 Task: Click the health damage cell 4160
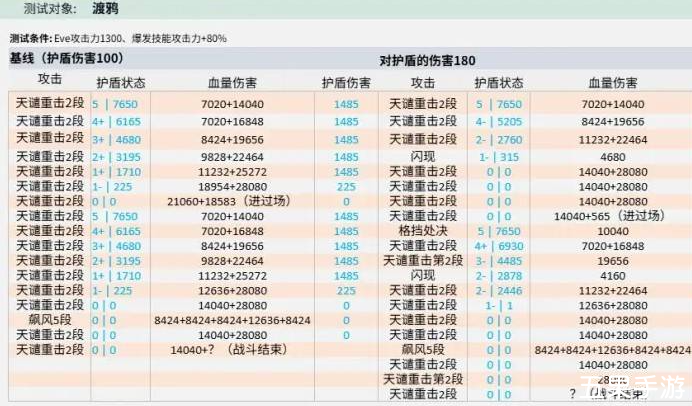613,276
